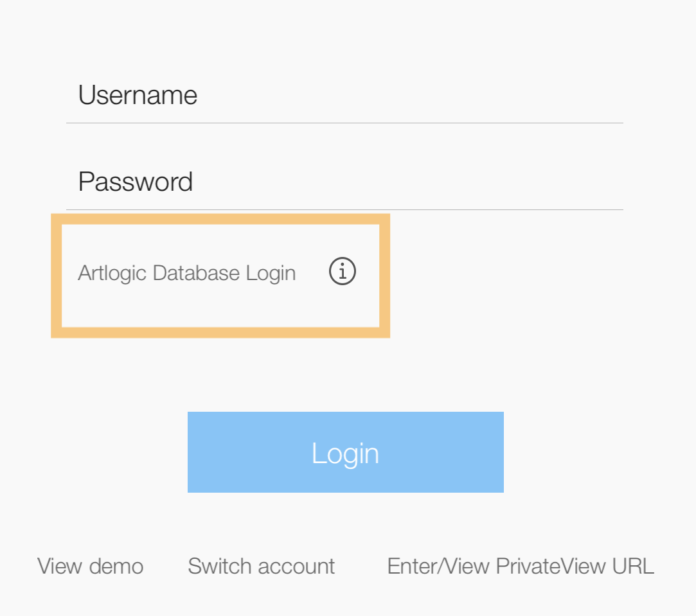Click the info icon beside Artlogic Database Login

click(343, 272)
